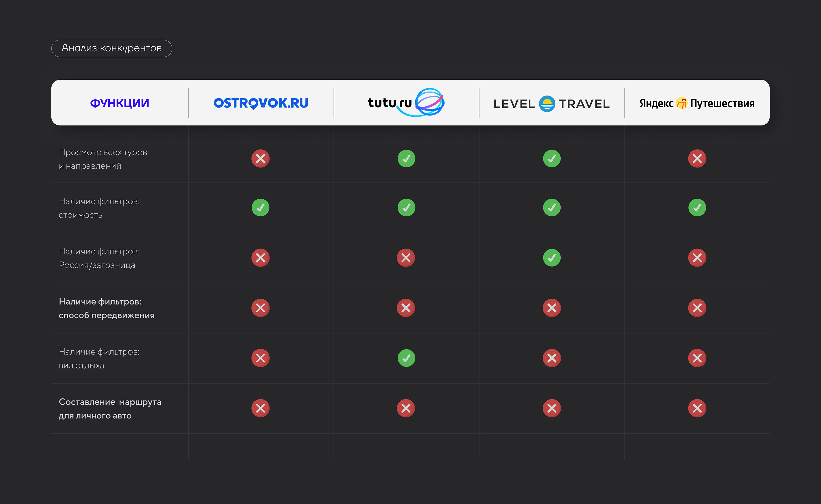
Task: Select the Составление маршрута для личного авто row label
Action: (110, 409)
